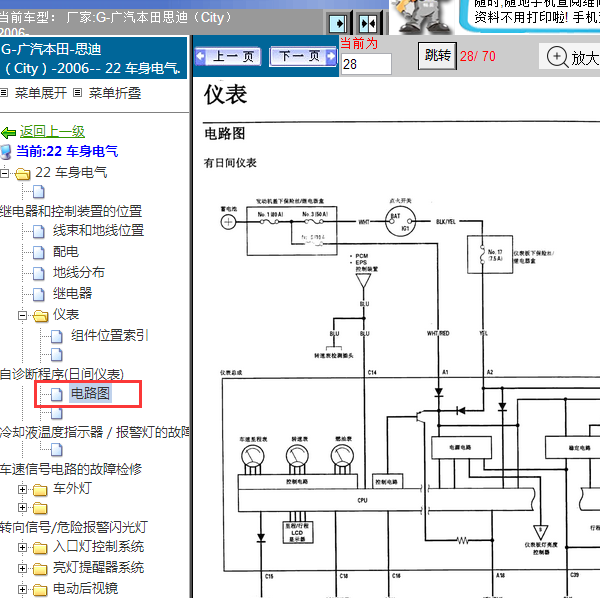Screen dimensions: 600x598
Task: Expand the 车外灯 folder
Action: (x=23, y=489)
